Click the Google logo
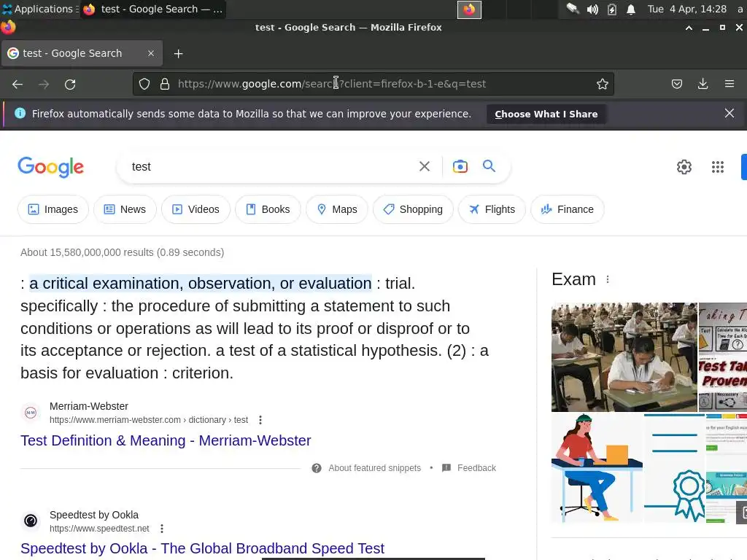Image resolution: width=747 pixels, height=560 pixels. (x=51, y=167)
